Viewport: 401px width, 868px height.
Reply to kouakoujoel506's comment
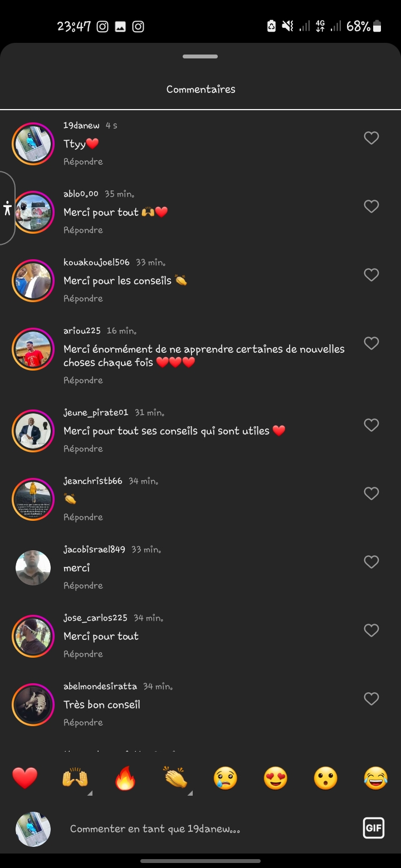[x=83, y=299]
